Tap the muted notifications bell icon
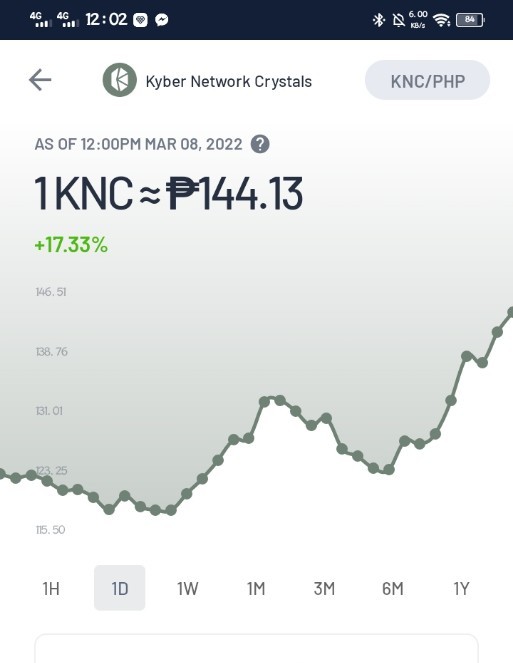 398,20
